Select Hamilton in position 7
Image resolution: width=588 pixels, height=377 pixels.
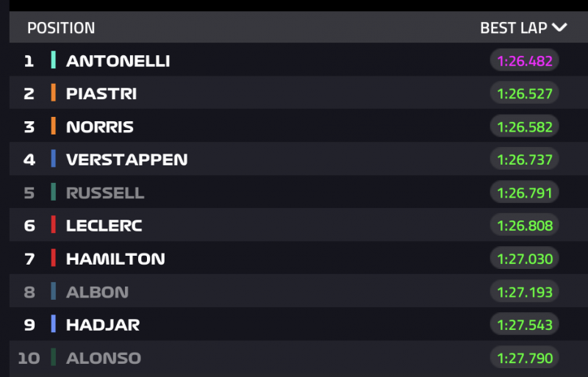pos(115,259)
